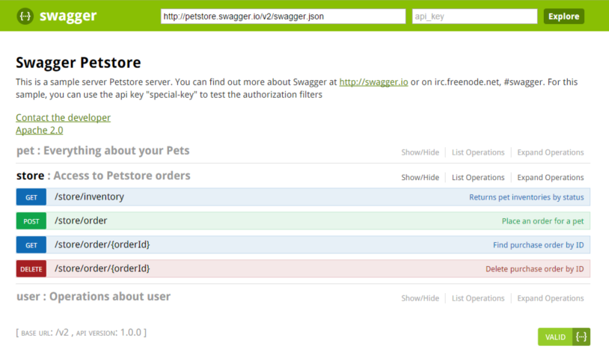The width and height of the screenshot is (609, 364).
Task: Click the VALID validator badge
Action: click(x=555, y=336)
